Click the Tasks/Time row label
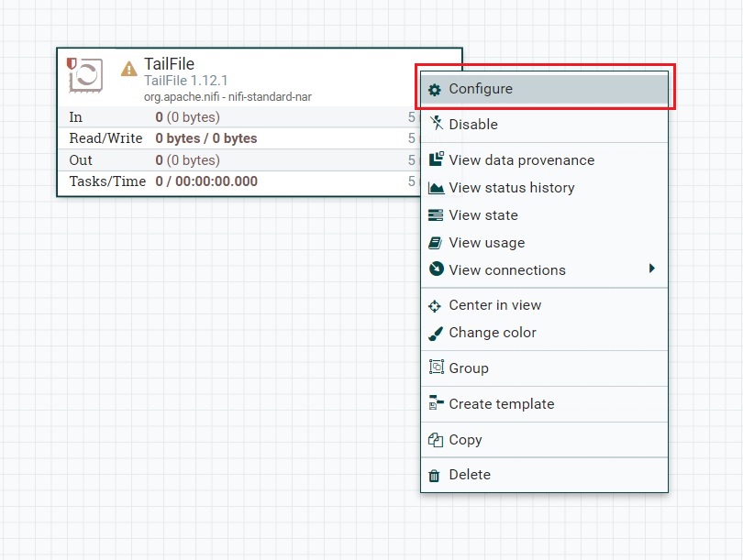 tap(107, 181)
